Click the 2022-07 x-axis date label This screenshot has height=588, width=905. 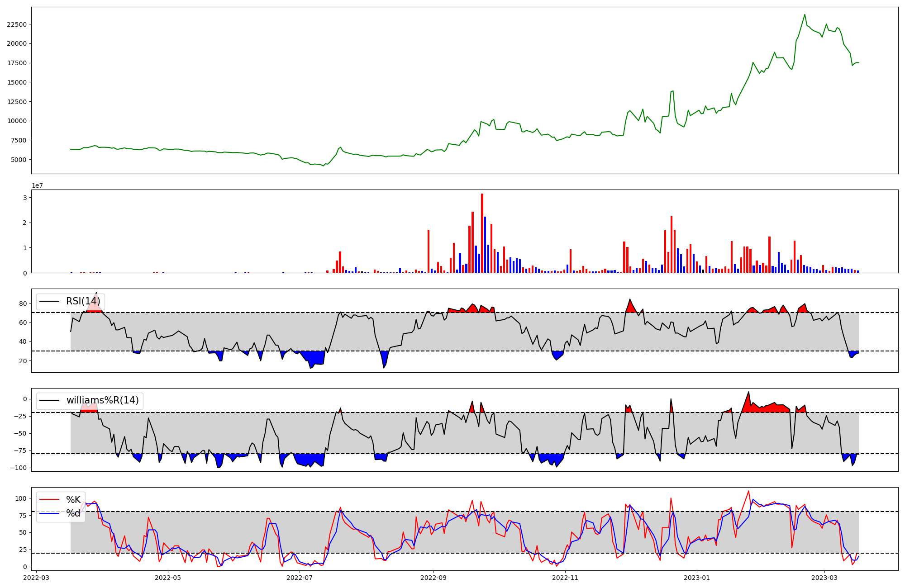pos(300,578)
